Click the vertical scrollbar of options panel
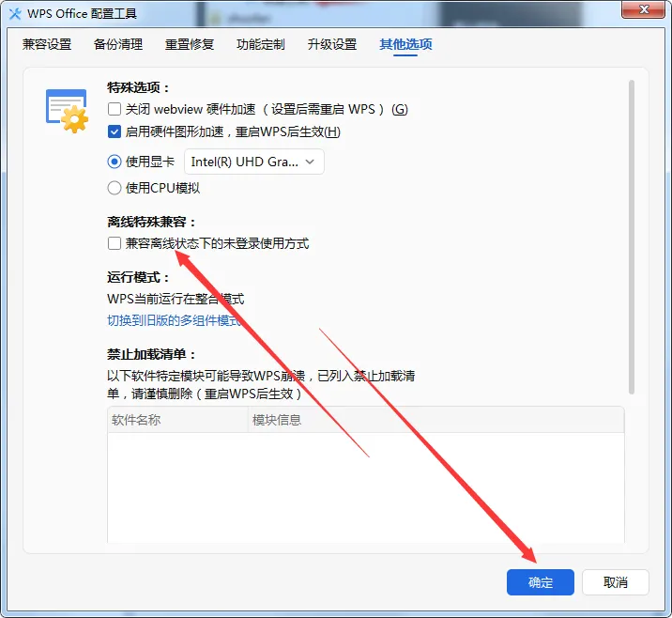 pyautogui.click(x=632, y=237)
